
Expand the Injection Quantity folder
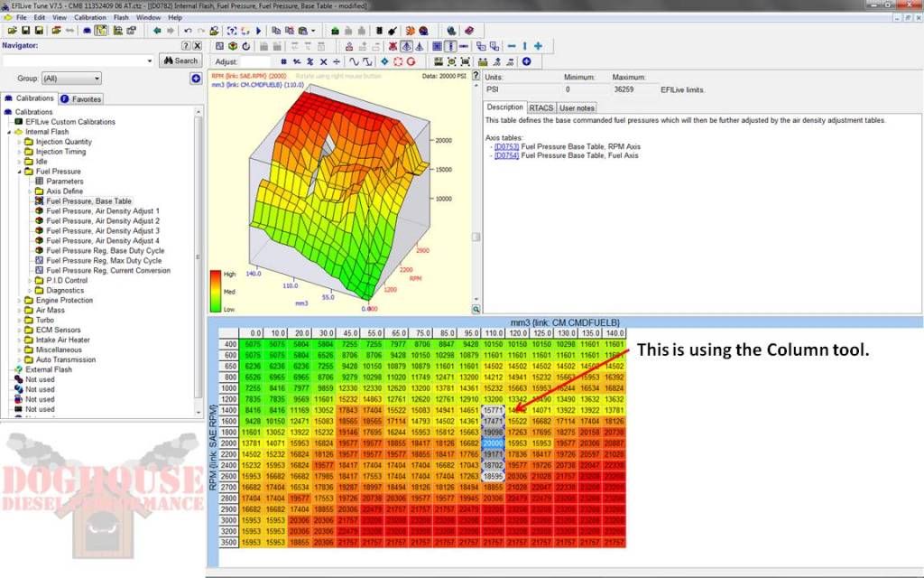20,142
